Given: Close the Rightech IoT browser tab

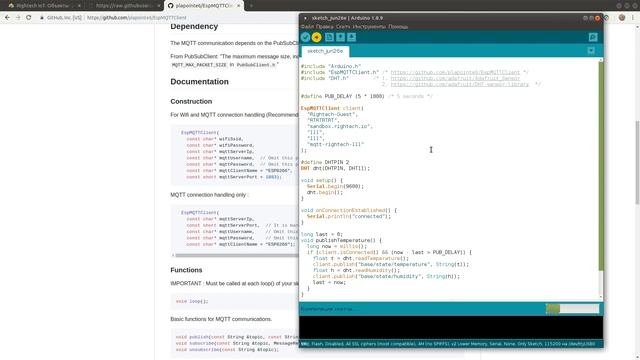Looking at the screenshot, I should pos(79,6).
